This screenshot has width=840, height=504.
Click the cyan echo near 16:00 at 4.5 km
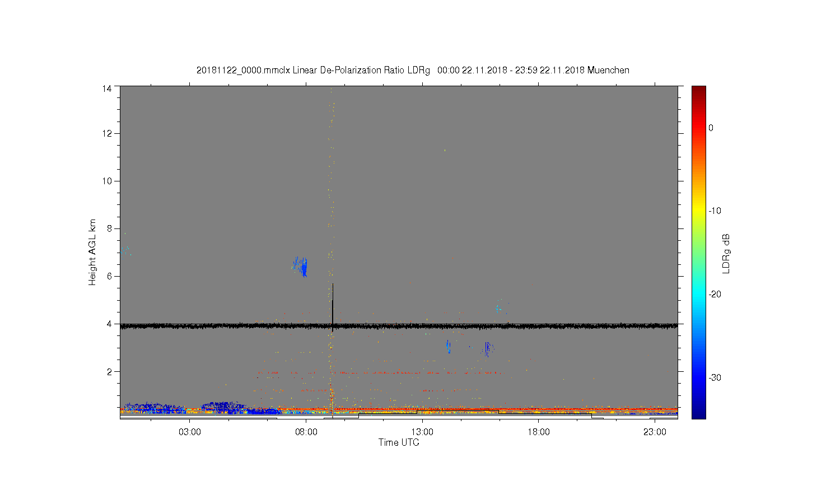(x=498, y=309)
